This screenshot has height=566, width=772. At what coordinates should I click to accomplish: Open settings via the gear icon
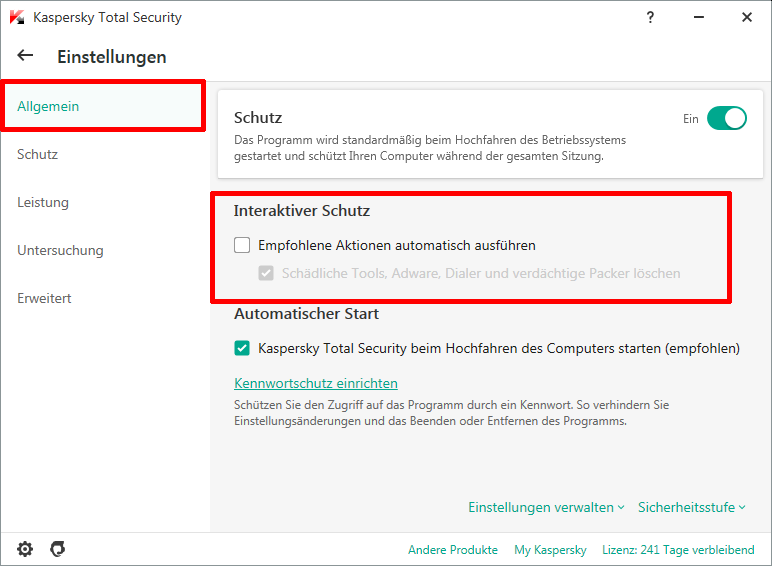click(25, 549)
